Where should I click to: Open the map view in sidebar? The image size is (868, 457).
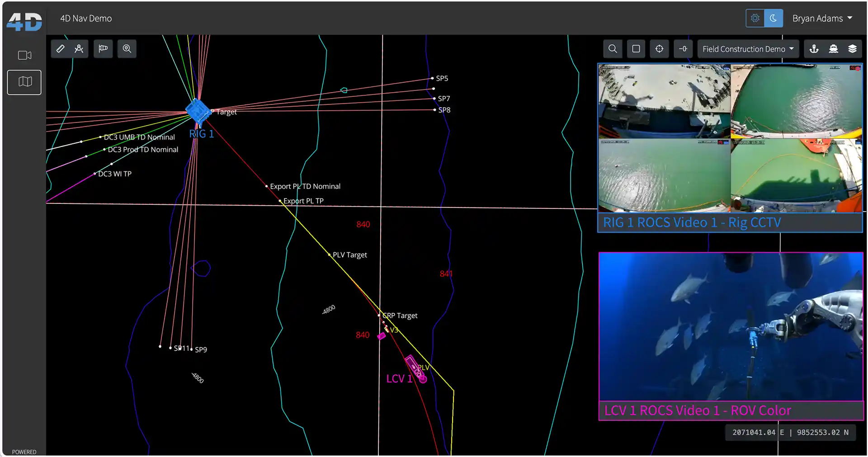click(24, 82)
